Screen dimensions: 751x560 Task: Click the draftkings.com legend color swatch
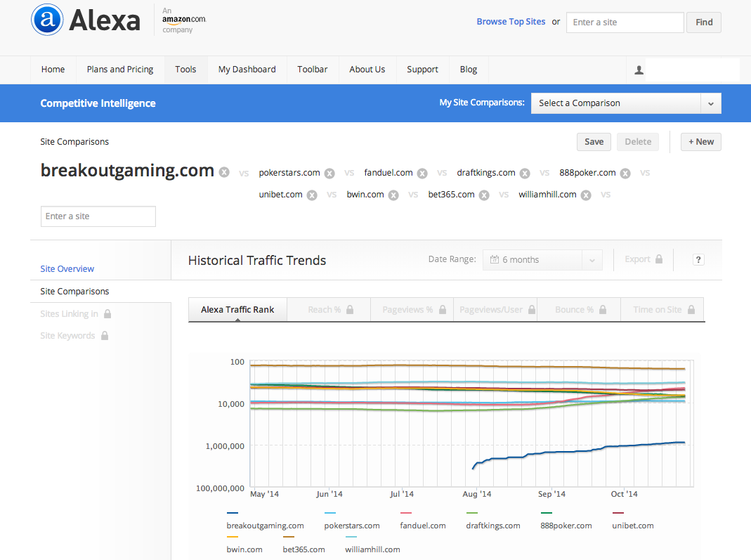coord(472,513)
